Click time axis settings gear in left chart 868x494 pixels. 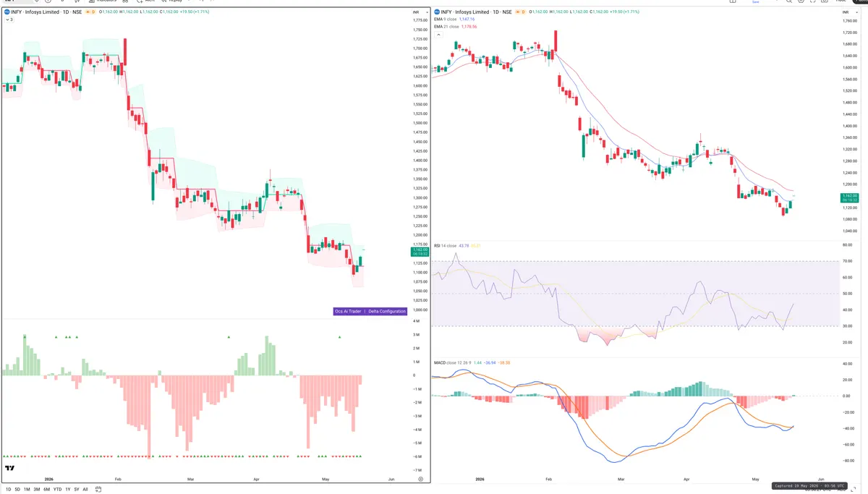pos(420,480)
